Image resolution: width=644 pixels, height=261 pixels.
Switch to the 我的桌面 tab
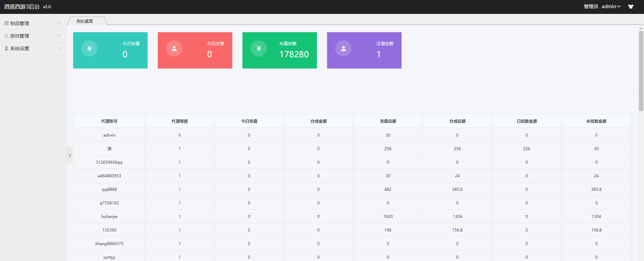click(x=85, y=21)
